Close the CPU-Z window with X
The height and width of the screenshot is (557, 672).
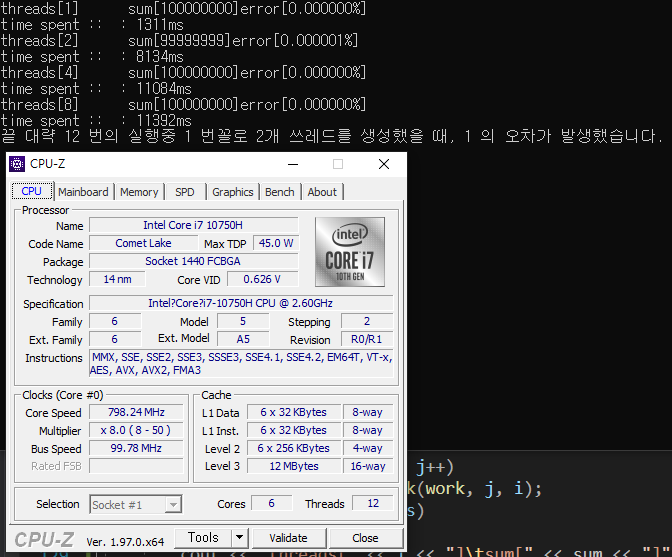tap(384, 164)
